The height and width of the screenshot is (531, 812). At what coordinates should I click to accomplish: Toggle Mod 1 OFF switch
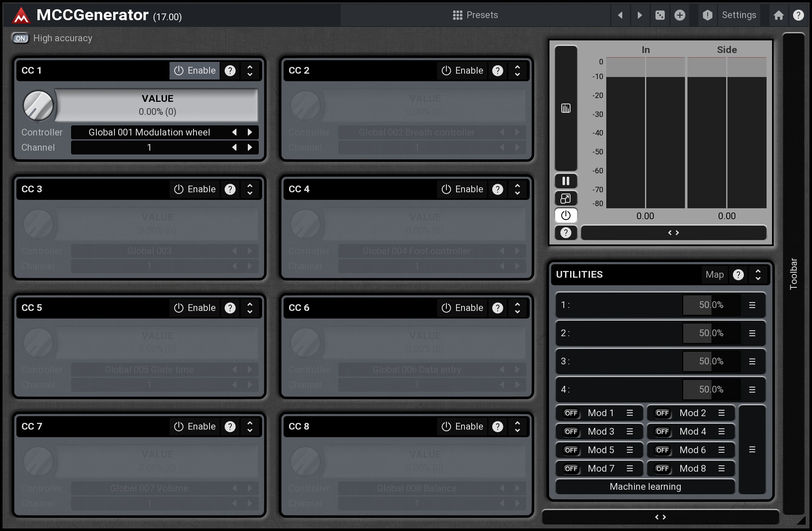point(571,413)
